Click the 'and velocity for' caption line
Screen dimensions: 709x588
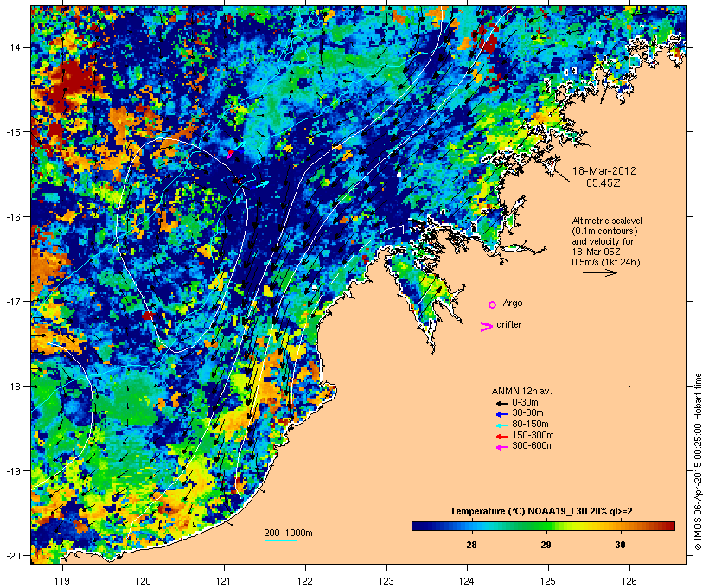(603, 241)
